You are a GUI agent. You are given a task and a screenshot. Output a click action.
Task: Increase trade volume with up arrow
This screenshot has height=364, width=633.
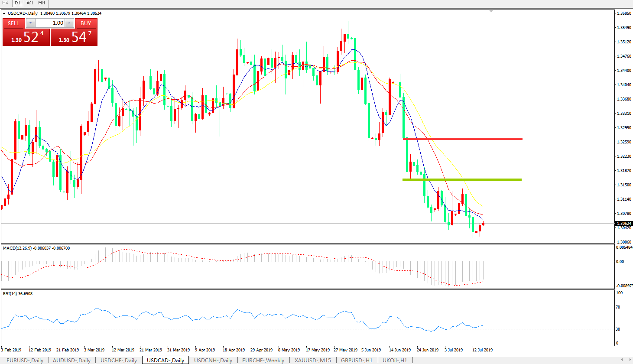(x=69, y=23)
